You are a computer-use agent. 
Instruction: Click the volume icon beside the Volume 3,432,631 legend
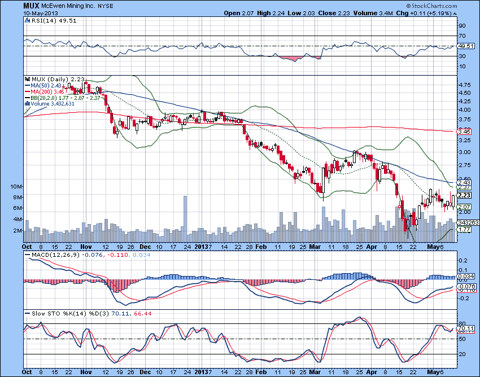[27, 104]
